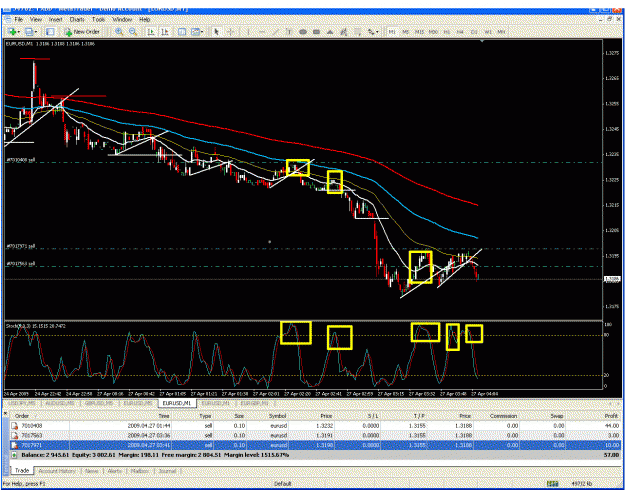Select the Triangle drawing tool
This screenshot has height=490, width=625.
[330, 31]
